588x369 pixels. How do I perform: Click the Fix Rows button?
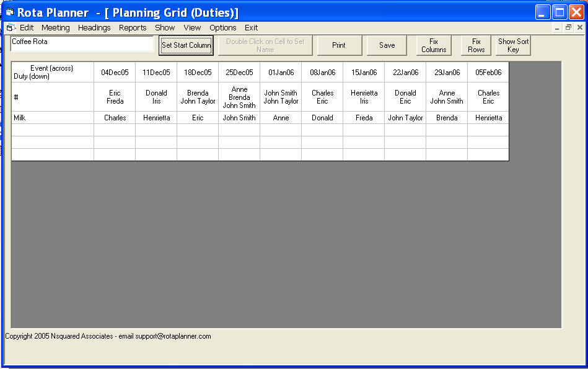tap(475, 45)
